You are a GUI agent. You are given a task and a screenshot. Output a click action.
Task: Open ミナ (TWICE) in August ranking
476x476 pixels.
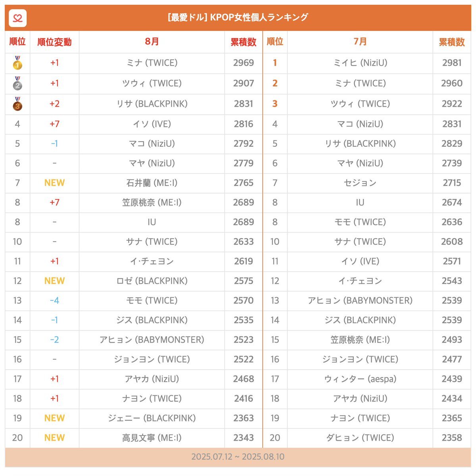coord(152,63)
